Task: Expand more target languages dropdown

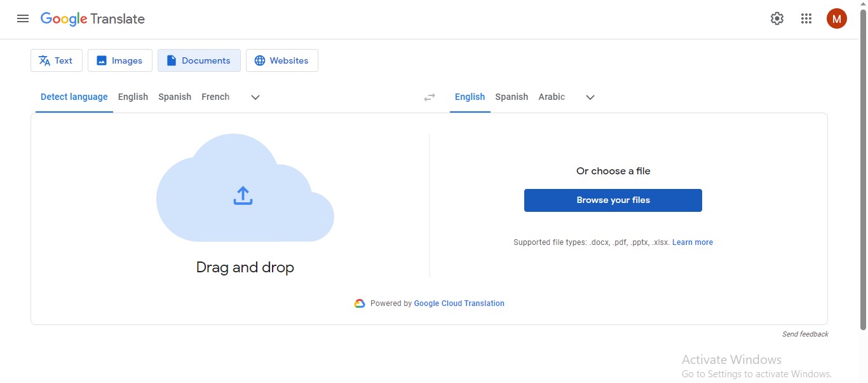Action: (x=590, y=97)
